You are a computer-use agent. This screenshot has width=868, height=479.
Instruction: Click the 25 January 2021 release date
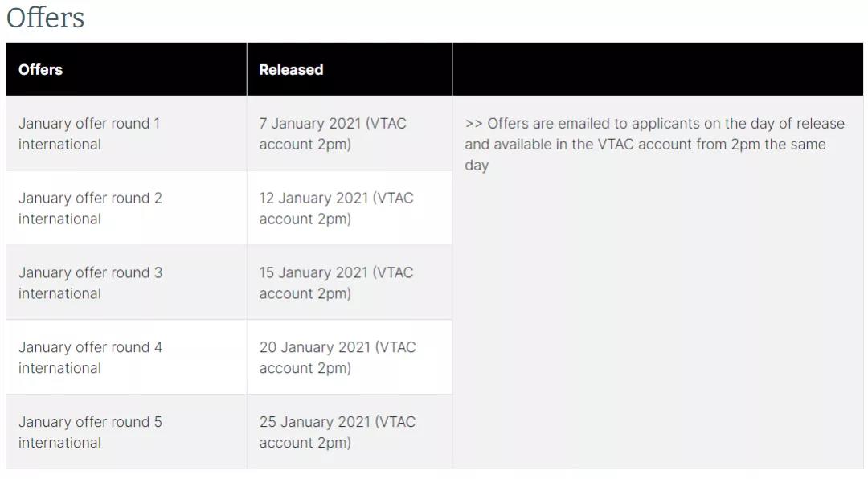(x=314, y=422)
